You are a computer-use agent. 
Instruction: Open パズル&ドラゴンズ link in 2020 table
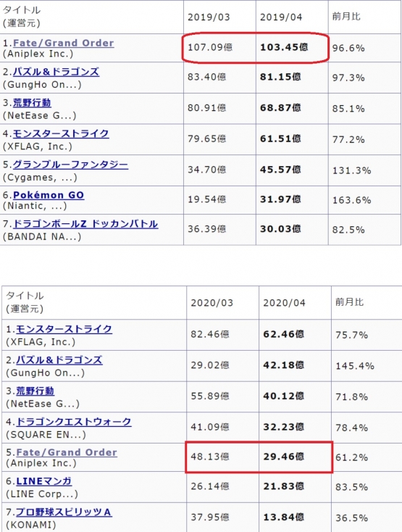[59, 360]
